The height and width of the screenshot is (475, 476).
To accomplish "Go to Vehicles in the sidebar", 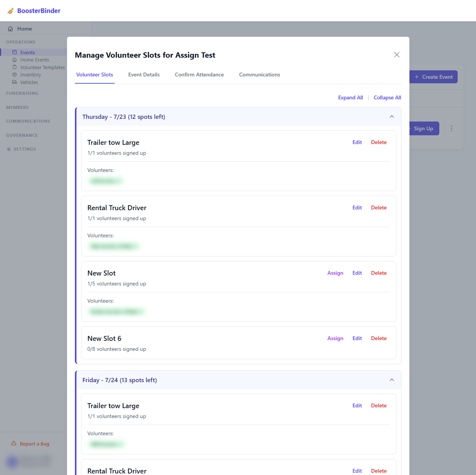I will [x=29, y=82].
